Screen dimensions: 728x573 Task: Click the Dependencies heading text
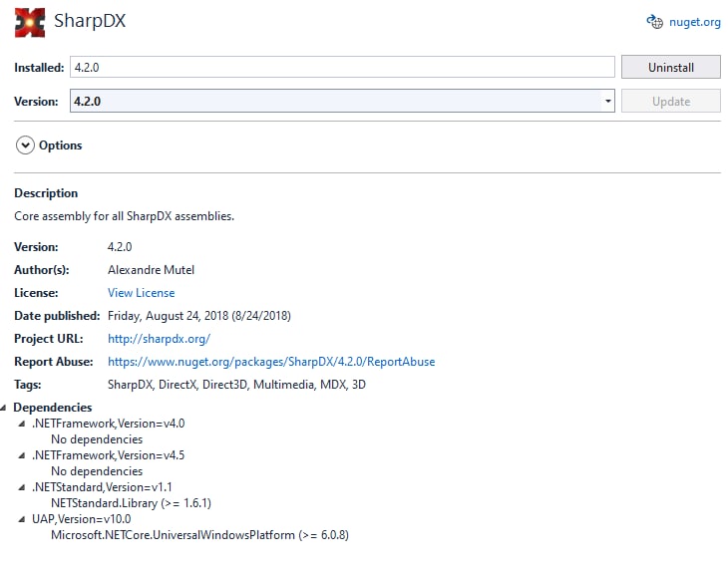click(x=53, y=408)
